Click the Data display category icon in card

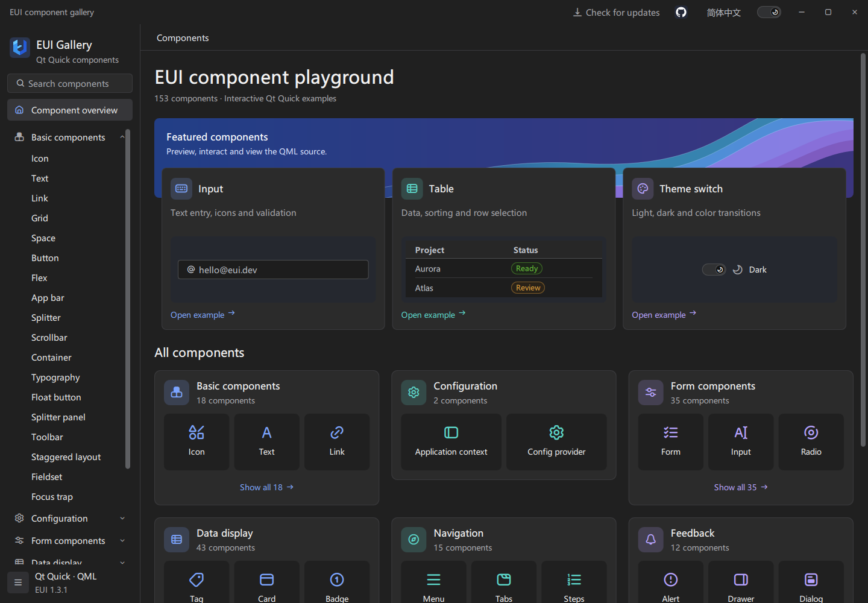pos(177,540)
